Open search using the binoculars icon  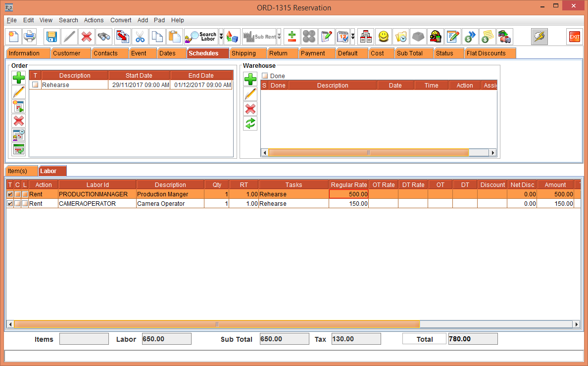pyautogui.click(x=103, y=36)
